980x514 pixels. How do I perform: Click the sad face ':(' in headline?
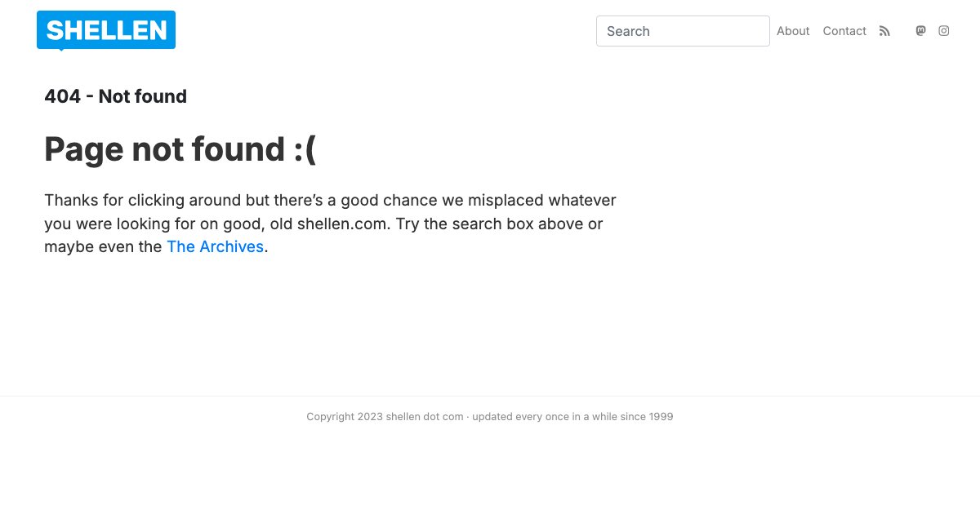305,149
